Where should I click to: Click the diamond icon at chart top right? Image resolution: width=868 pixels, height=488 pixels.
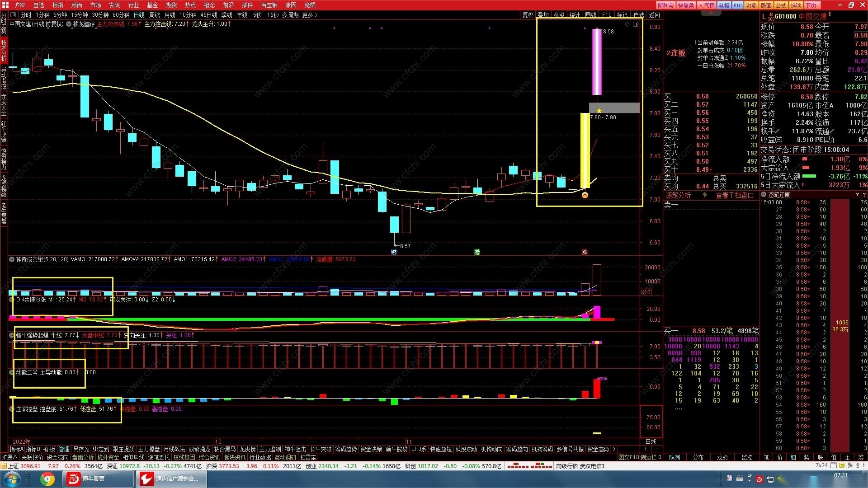627,24
